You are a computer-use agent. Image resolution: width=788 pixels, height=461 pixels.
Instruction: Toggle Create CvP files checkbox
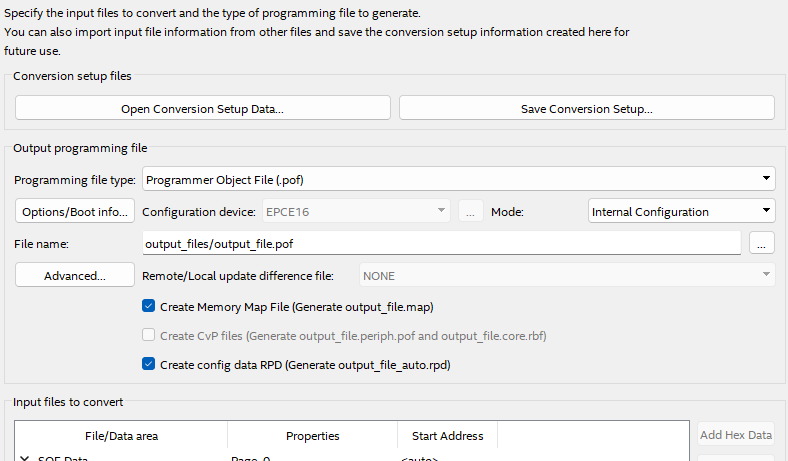149,335
